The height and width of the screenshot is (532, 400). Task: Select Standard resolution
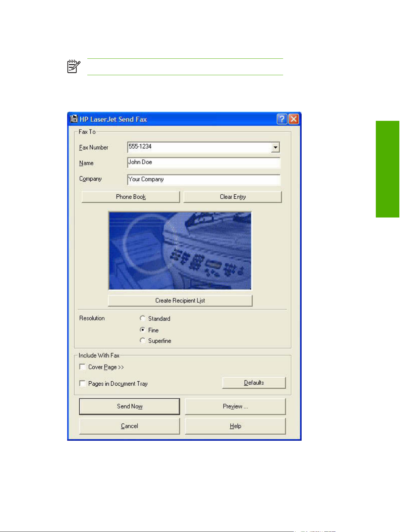click(x=143, y=318)
